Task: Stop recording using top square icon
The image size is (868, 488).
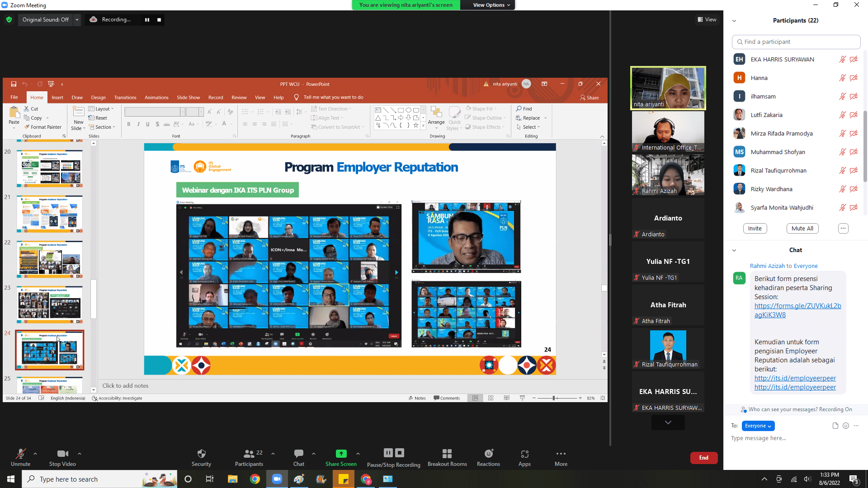Action: (x=159, y=20)
